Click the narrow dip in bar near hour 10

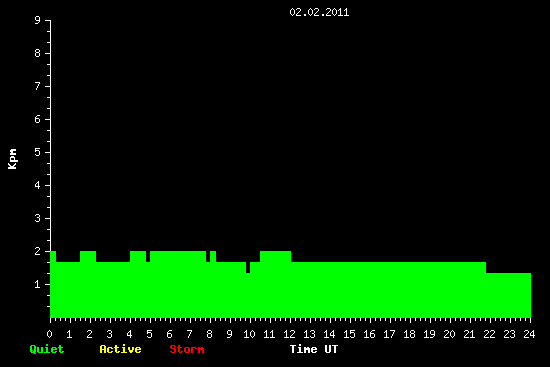click(x=248, y=267)
